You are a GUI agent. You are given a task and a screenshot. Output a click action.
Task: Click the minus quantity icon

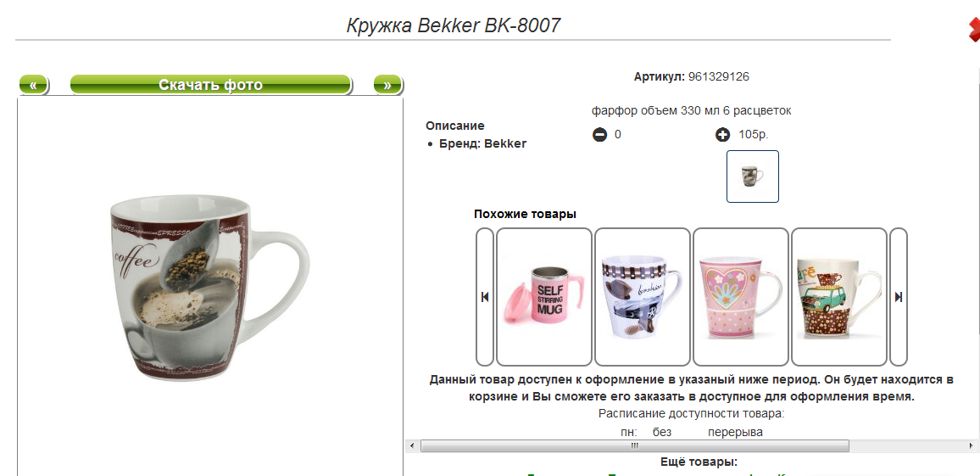(599, 134)
